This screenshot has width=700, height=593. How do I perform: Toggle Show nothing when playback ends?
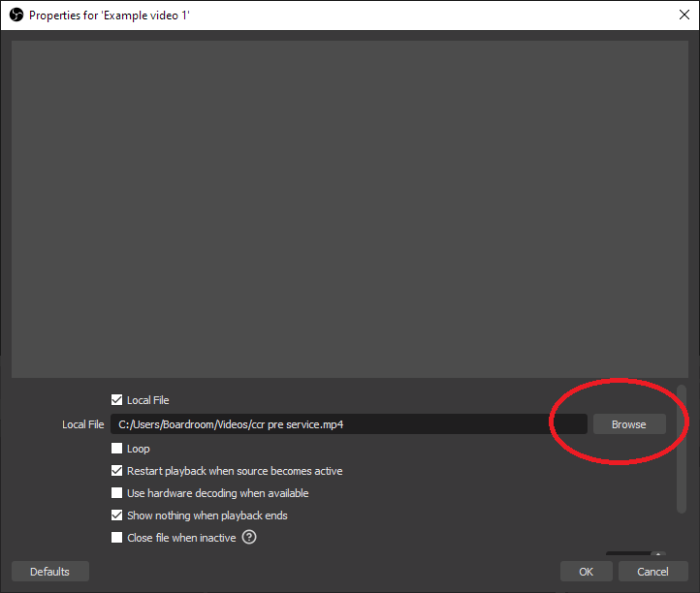tap(116, 515)
